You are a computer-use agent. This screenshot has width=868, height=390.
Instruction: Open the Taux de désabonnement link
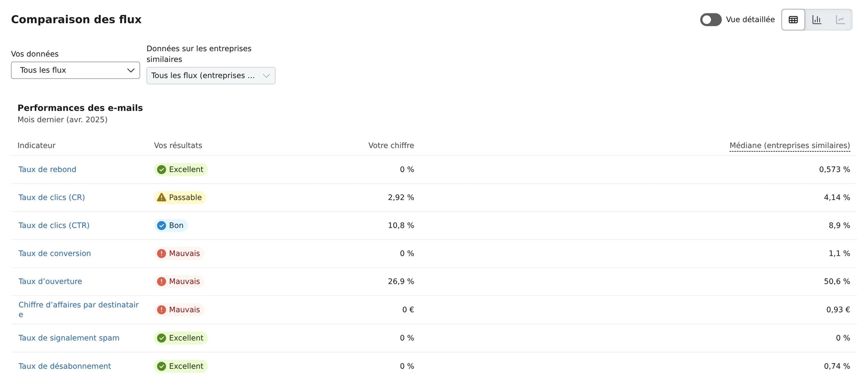pos(65,366)
